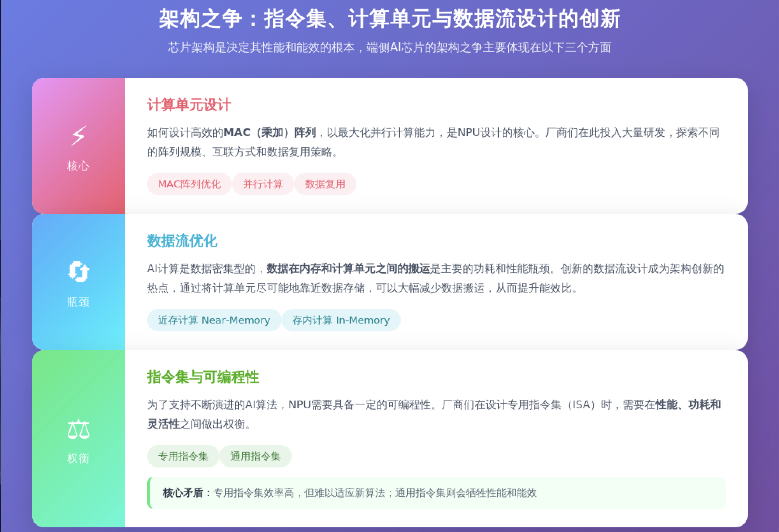Viewport: 779px width, 532px height.
Task: Click the subtitle about 芯片架构
Action: [x=389, y=47]
